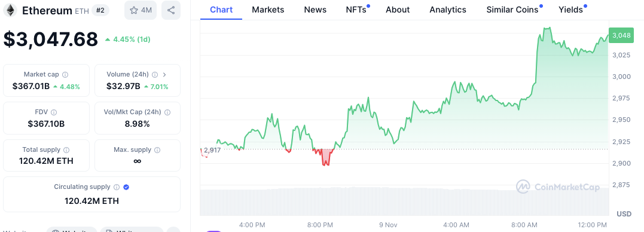Image resolution: width=644 pixels, height=232 pixels.
Task: Open Vol/Mkt Cap info icon
Action: coord(167,112)
